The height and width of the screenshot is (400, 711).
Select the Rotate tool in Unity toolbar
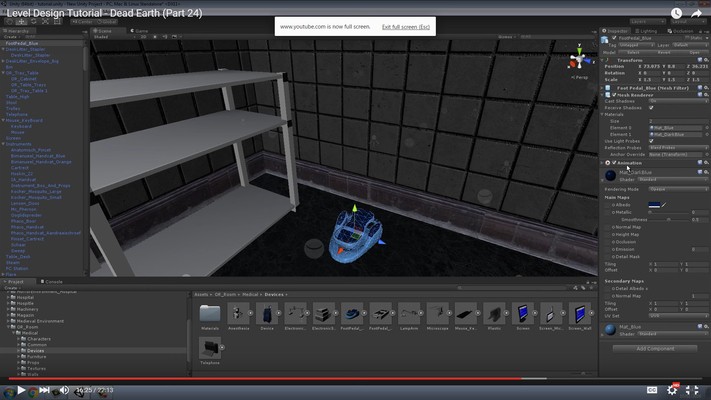(34, 21)
